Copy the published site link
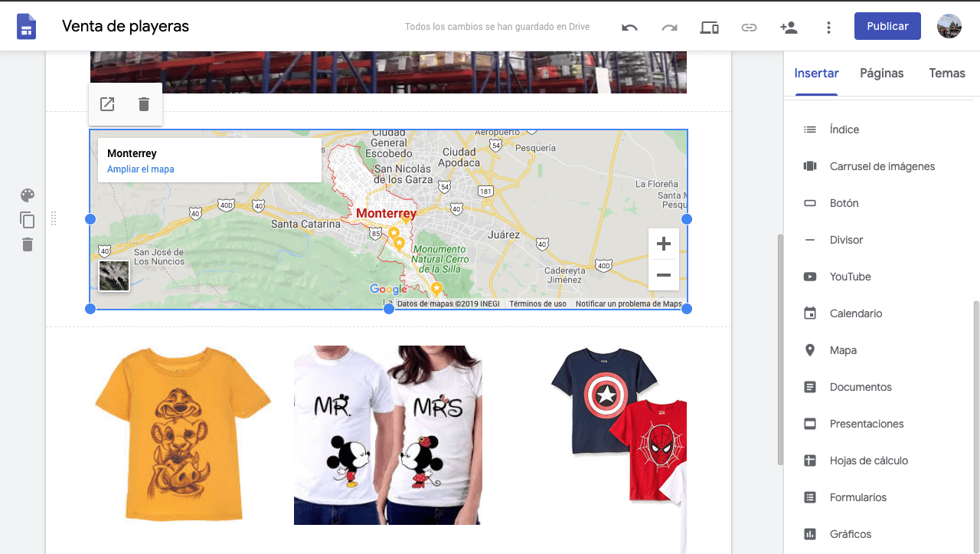The image size is (980, 554). click(x=749, y=28)
